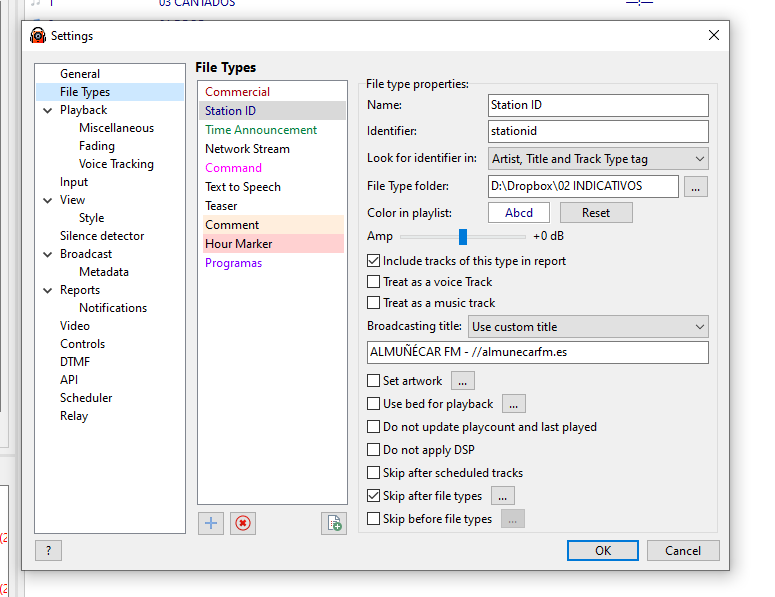Click the OK button
This screenshot has height=597, width=775.
coord(602,550)
